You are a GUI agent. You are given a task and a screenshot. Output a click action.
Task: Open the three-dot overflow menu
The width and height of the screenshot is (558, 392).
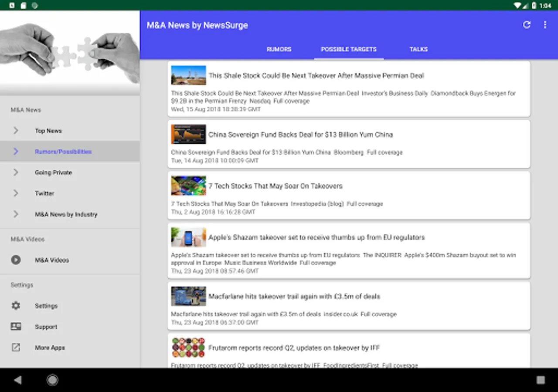545,25
